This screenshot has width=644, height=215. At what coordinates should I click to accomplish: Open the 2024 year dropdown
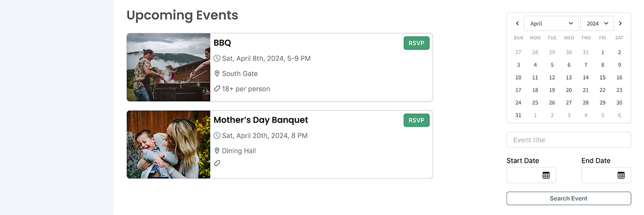click(x=597, y=24)
